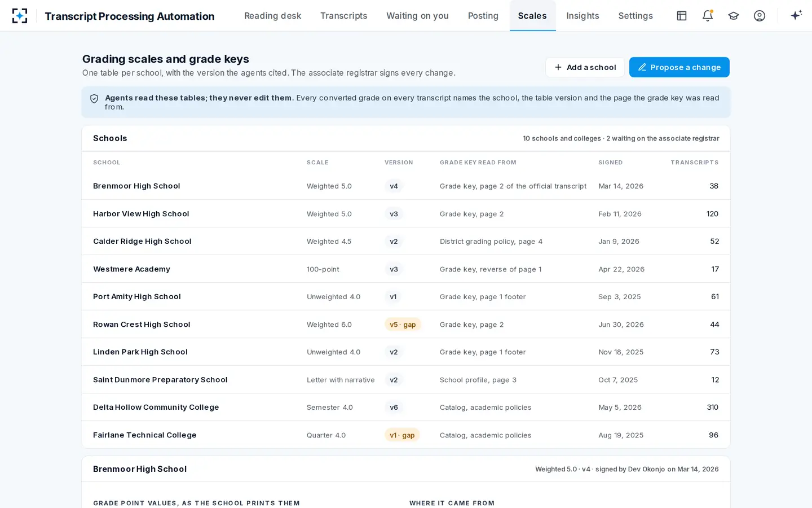812x508 pixels.
Task: Select the Scales tab
Action: (x=532, y=16)
